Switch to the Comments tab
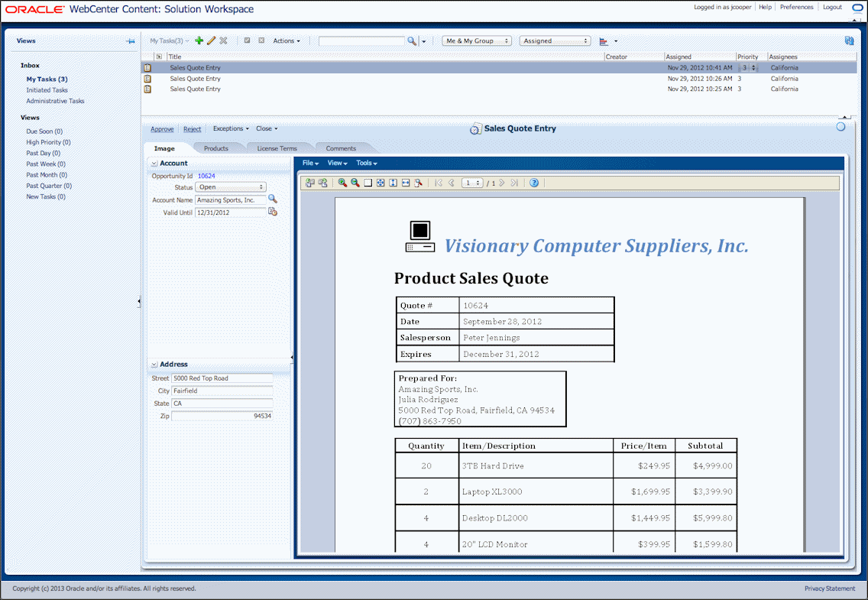Image resolution: width=868 pixels, height=600 pixels. [x=341, y=148]
